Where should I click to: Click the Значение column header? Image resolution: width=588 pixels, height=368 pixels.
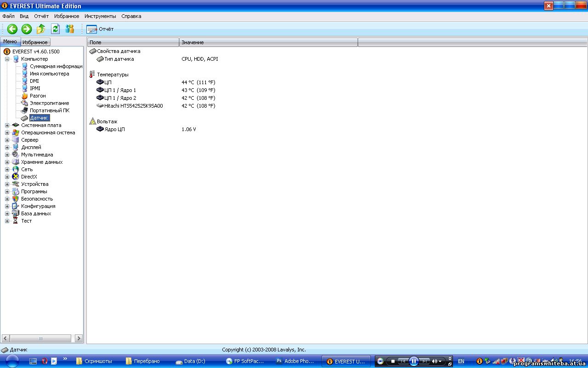point(268,42)
